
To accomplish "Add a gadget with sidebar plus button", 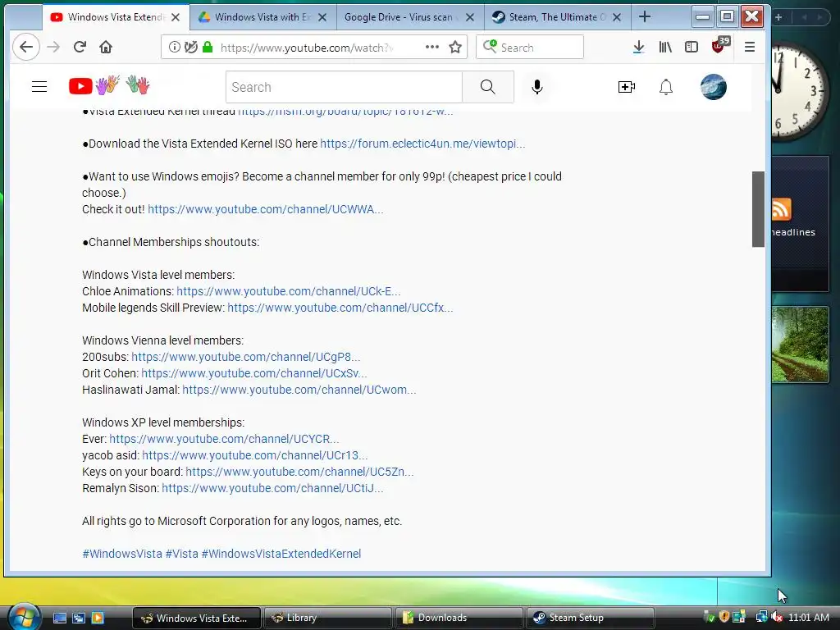I will point(778,17).
